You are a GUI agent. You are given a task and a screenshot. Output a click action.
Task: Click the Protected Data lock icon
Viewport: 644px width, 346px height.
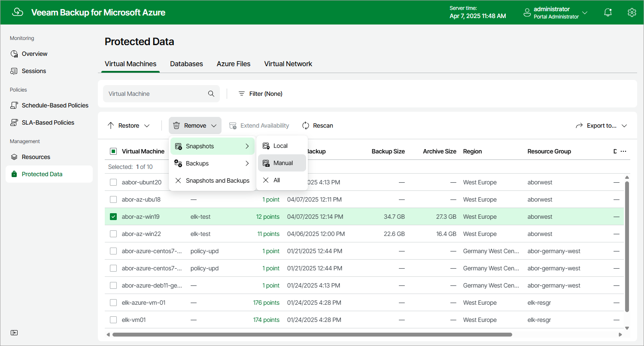coord(14,174)
